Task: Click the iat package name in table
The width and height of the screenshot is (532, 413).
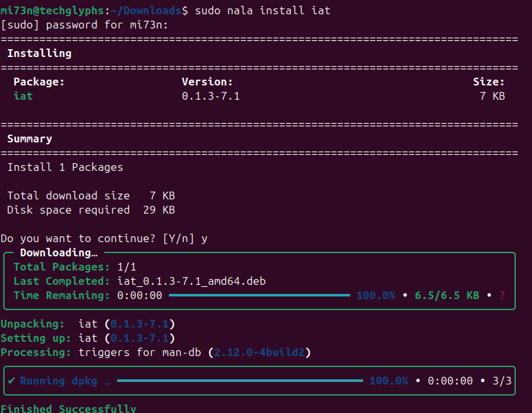Action: tap(23, 96)
